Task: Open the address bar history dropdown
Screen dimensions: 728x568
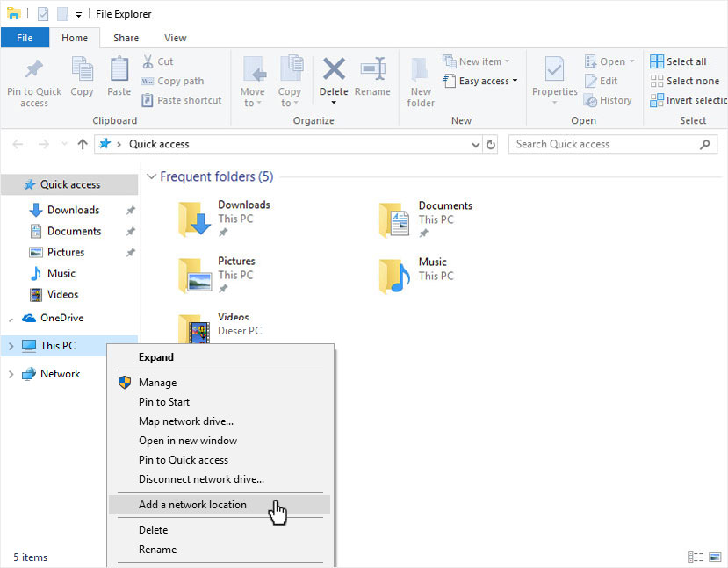Action: (475, 145)
